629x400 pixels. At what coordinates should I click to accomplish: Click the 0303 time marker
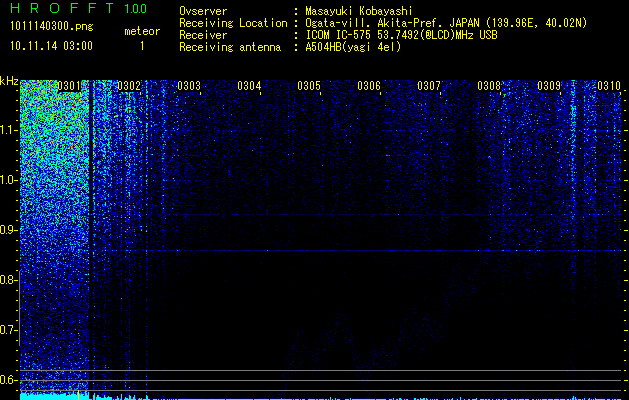click(x=189, y=85)
